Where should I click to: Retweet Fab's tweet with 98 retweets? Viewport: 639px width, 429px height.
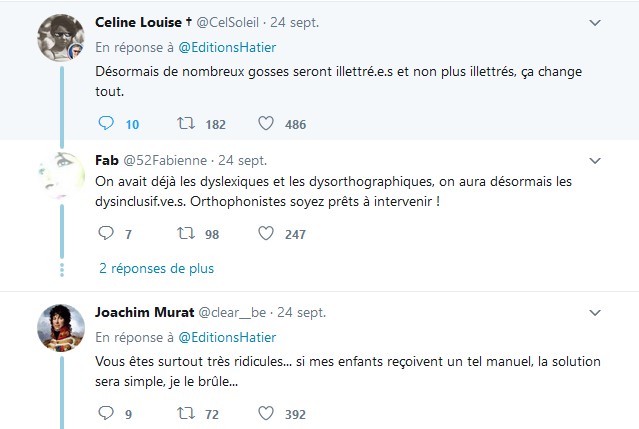pos(186,233)
